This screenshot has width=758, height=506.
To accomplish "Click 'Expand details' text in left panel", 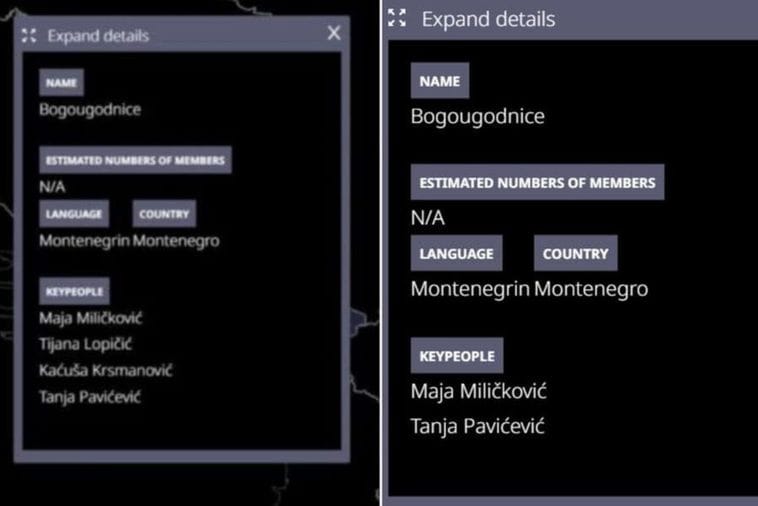I will click(98, 36).
